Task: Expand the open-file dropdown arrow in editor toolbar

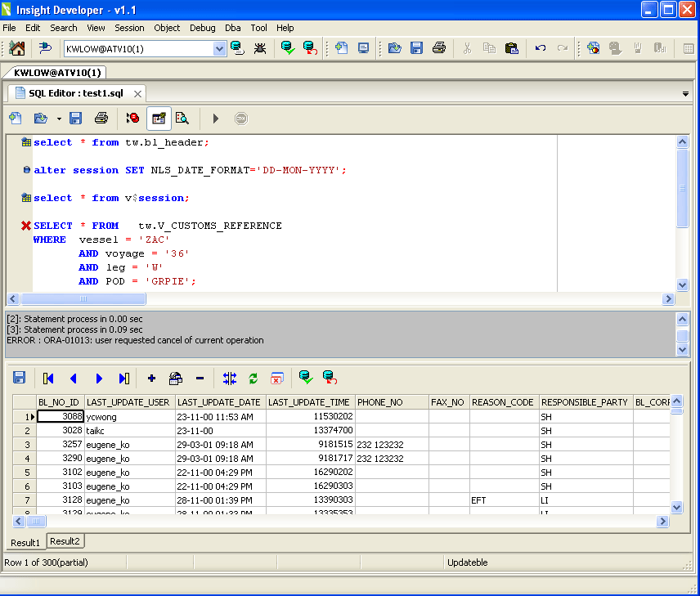Action: pyautogui.click(x=59, y=119)
